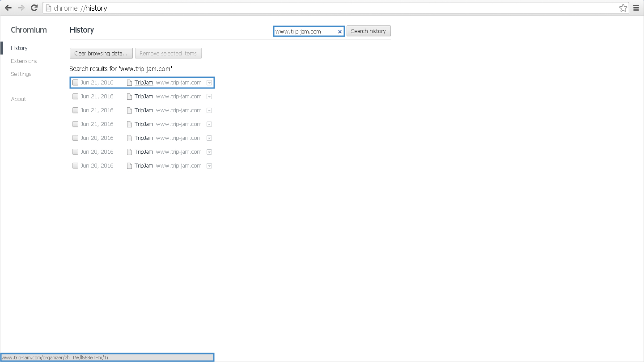Click Remove selected items button
Image resolution: width=644 pixels, height=362 pixels.
(168, 53)
